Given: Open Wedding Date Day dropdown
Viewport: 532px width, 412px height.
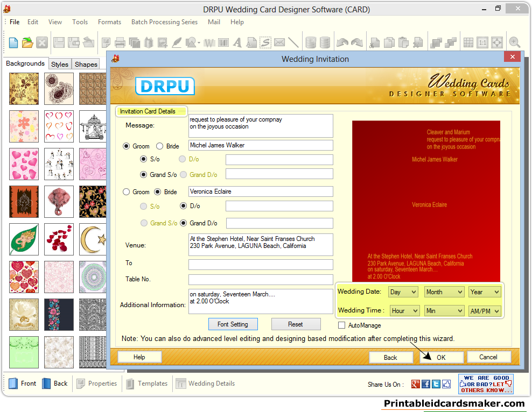Looking at the screenshot, I should [403, 292].
